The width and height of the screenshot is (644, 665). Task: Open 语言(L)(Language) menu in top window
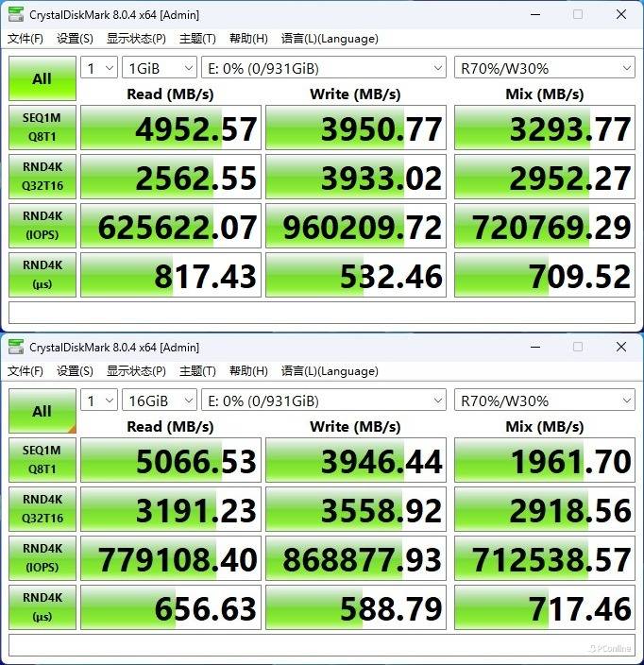330,39
